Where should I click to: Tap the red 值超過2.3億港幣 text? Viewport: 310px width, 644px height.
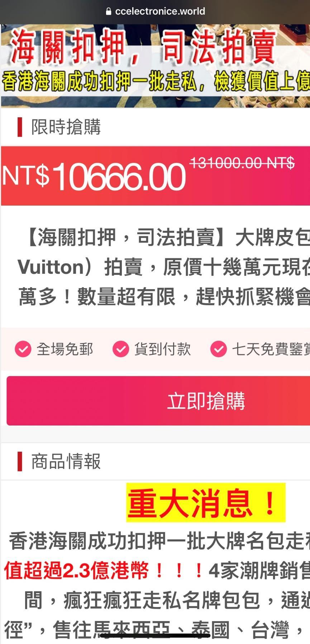(76, 570)
